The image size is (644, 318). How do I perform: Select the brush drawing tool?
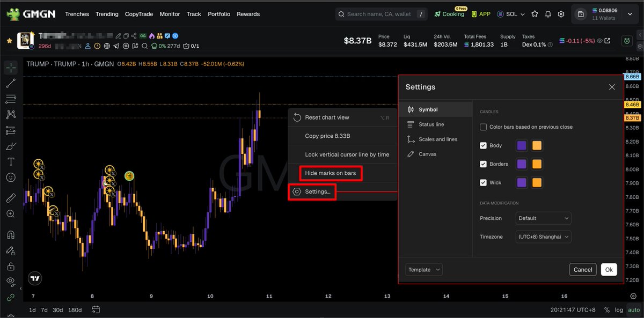click(10, 146)
